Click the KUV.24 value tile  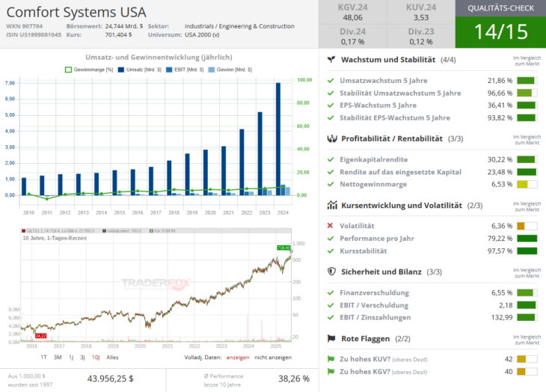tap(421, 12)
